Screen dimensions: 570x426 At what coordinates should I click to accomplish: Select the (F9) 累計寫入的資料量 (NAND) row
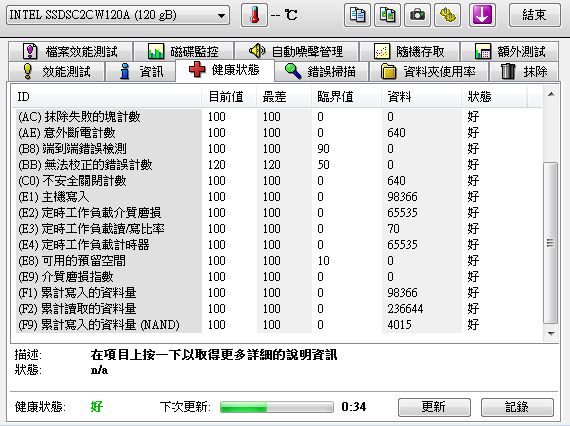pyautogui.click(x=278, y=325)
